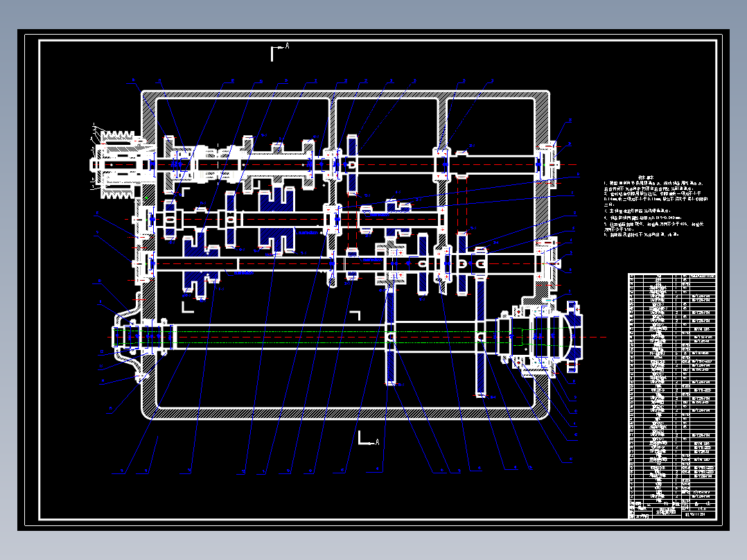Pick the blue double gear on third shaft
The height and width of the screenshot is (560, 747).
click(x=201, y=263)
